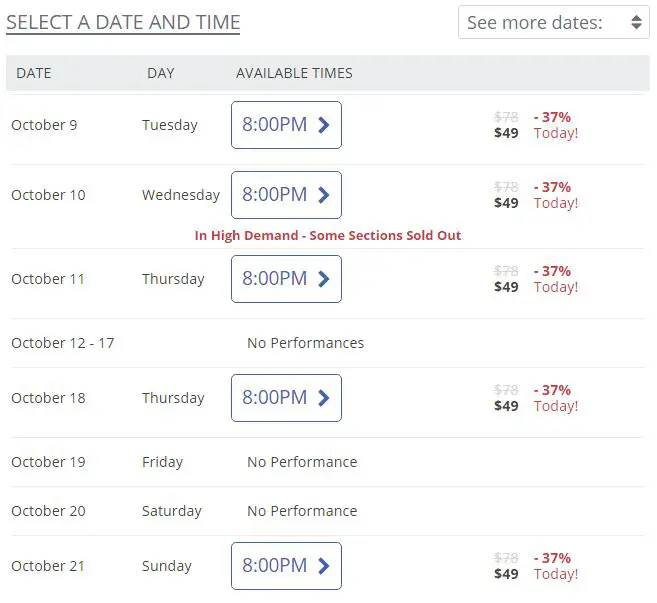Pick 8:00PM showtime on Sunday October 21
The height and width of the screenshot is (603, 657).
[x=286, y=566]
